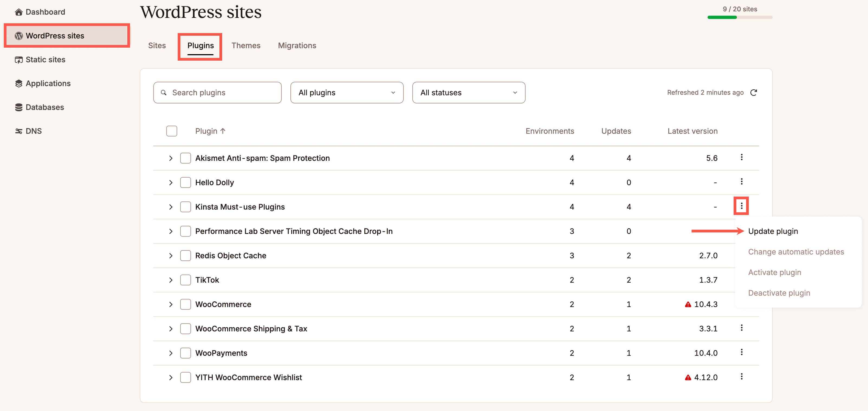The height and width of the screenshot is (411, 868).
Task: Open the DNS section
Action: 33,131
